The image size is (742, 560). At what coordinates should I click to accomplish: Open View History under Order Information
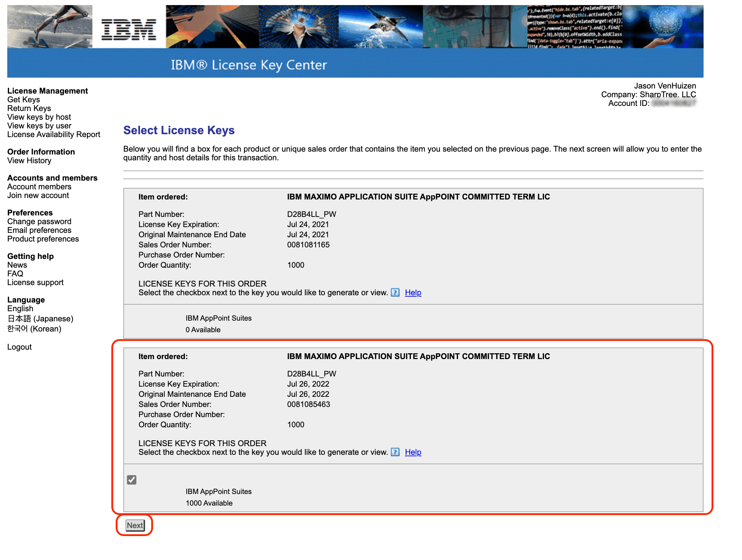point(29,160)
